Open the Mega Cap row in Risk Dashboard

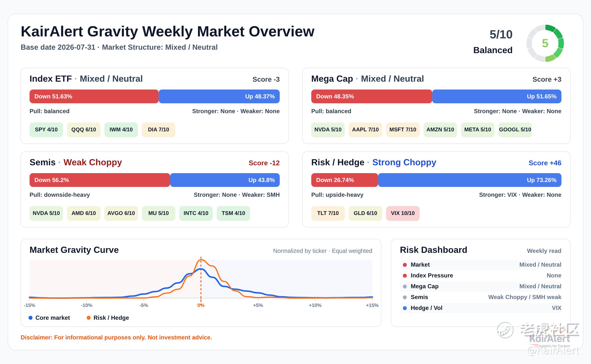481,286
